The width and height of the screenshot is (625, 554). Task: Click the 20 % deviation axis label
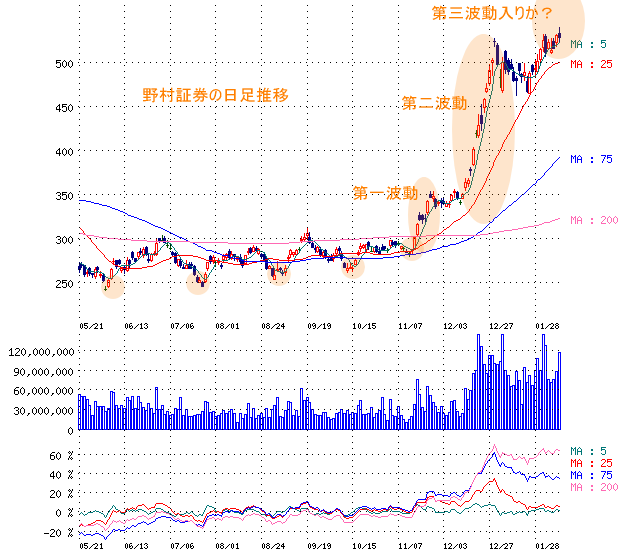[x=61, y=494]
